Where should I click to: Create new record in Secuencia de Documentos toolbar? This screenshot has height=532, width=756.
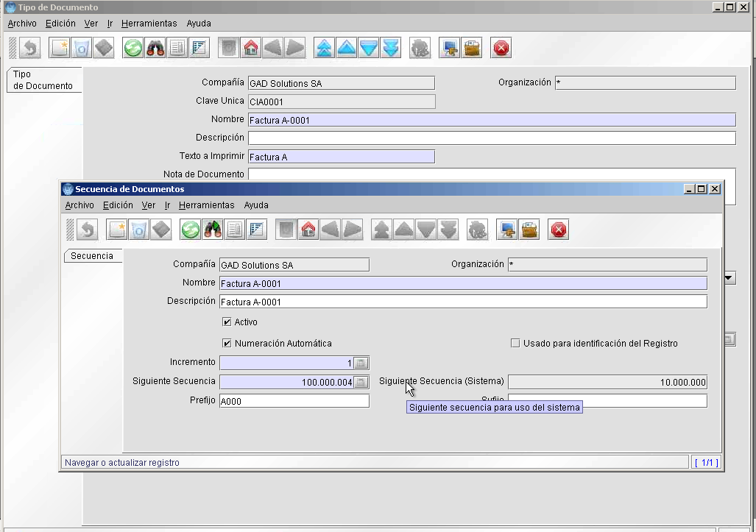tap(117, 230)
